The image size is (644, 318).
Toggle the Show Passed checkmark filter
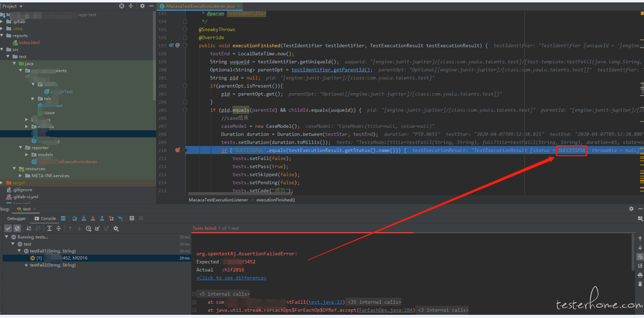[8, 228]
